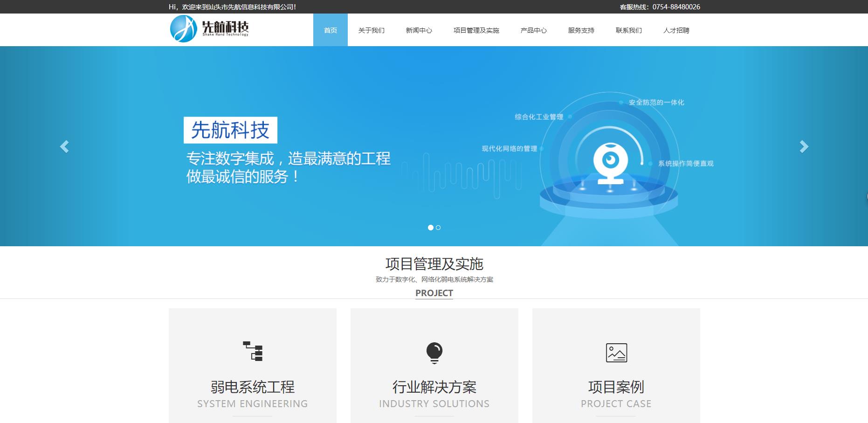
Task: Open the 行业解决方案 card title
Action: [434, 387]
